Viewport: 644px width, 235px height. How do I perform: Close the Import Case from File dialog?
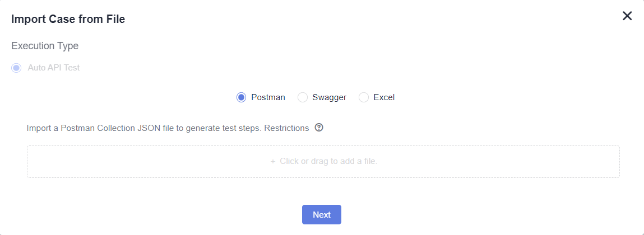coord(627,16)
